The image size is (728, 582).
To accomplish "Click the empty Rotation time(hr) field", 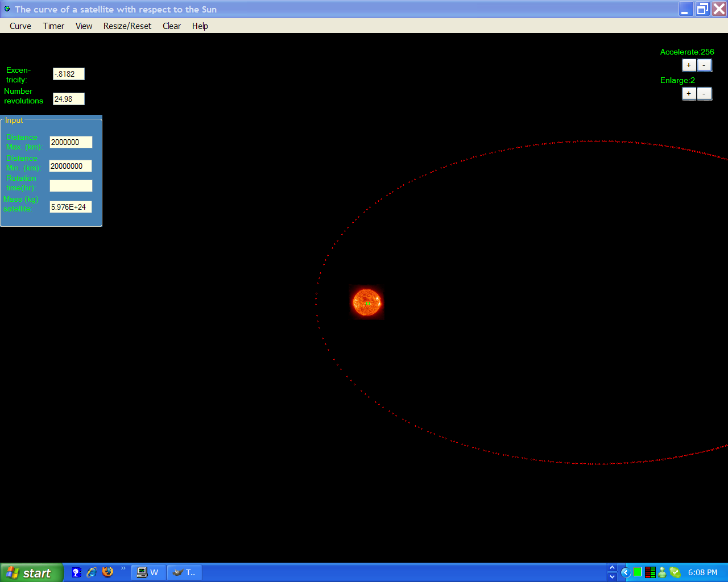I will pyautogui.click(x=71, y=186).
